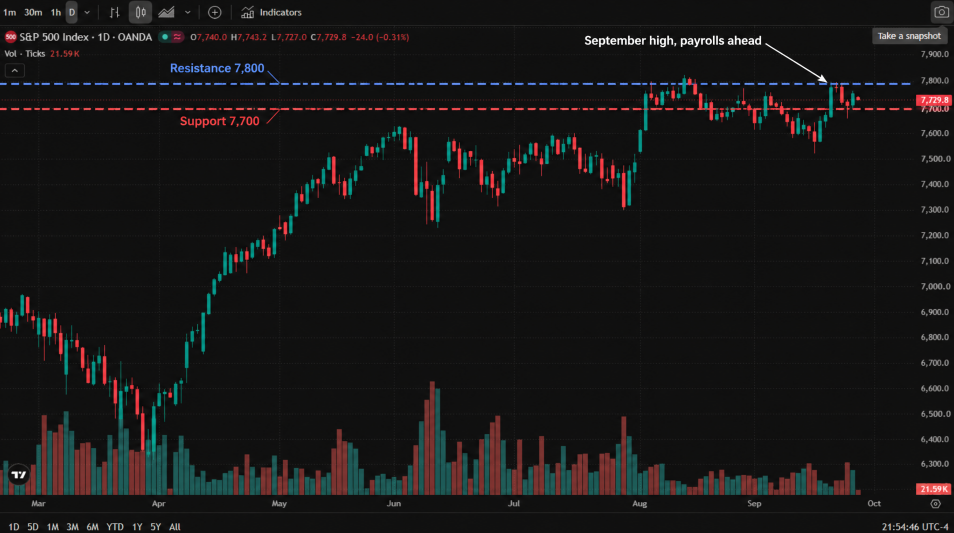Click the Oct label on time axis
954x533 pixels.
pos(874,504)
